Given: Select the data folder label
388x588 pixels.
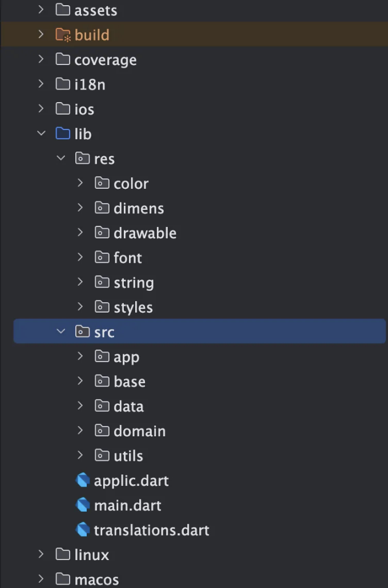Looking at the screenshot, I should pos(129,407).
